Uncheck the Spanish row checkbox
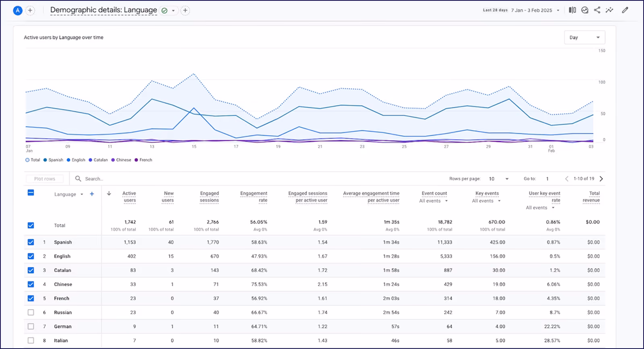Image resolution: width=644 pixels, height=349 pixels. point(31,242)
